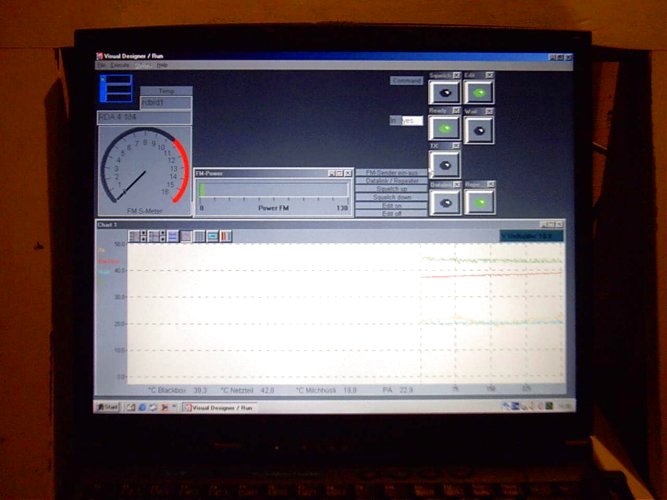
Task: Close the FM-Power window
Action: pyautogui.click(x=348, y=173)
